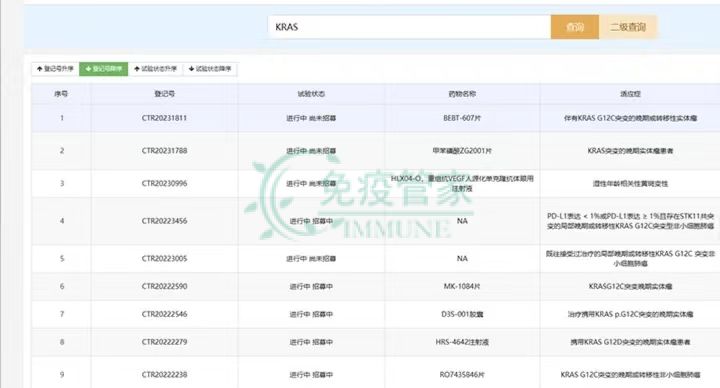
Task: Click indication KRAS突变的晚期实体瘤患者
Action: (x=630, y=151)
